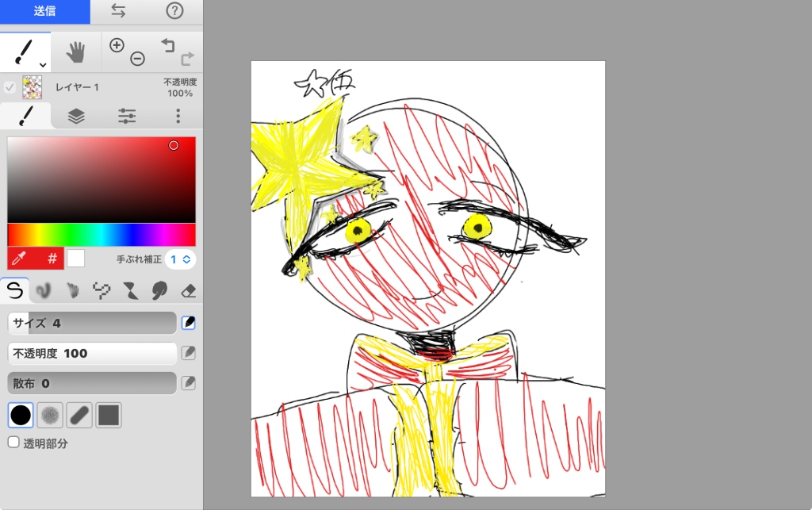Image resolution: width=812 pixels, height=510 pixels.
Task: Click the レイヤー 1 layer name
Action: click(77, 87)
